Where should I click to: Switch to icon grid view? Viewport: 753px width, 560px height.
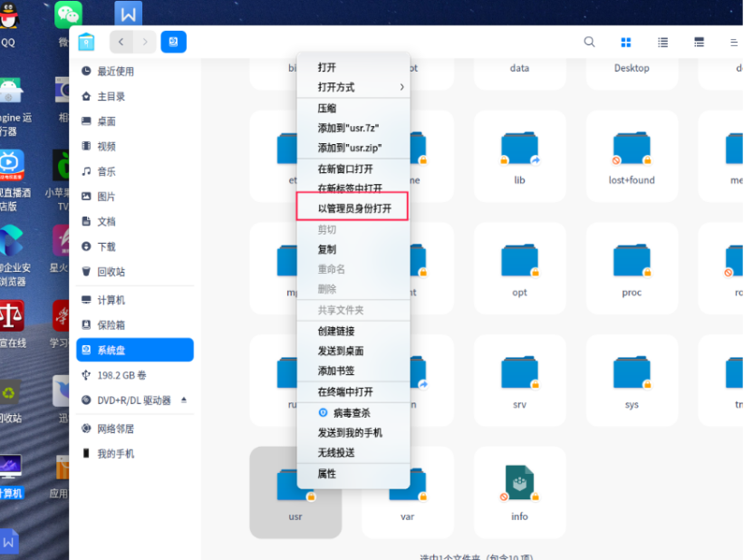pyautogui.click(x=626, y=43)
